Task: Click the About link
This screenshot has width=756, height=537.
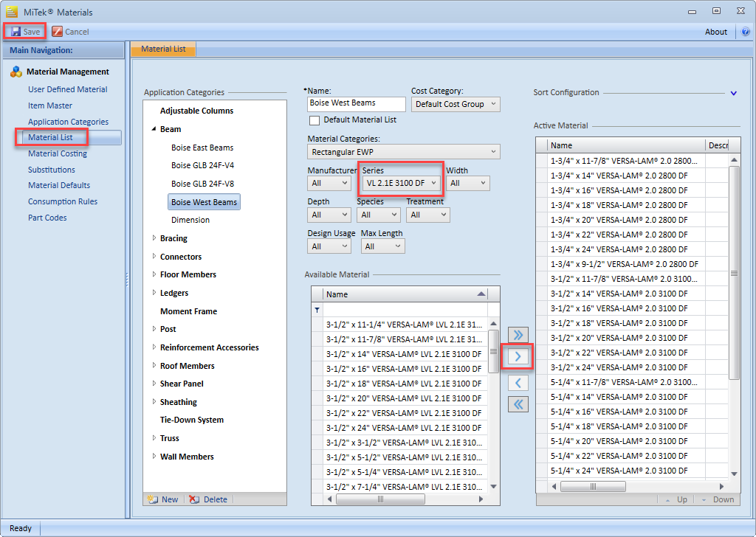Action: pyautogui.click(x=715, y=32)
